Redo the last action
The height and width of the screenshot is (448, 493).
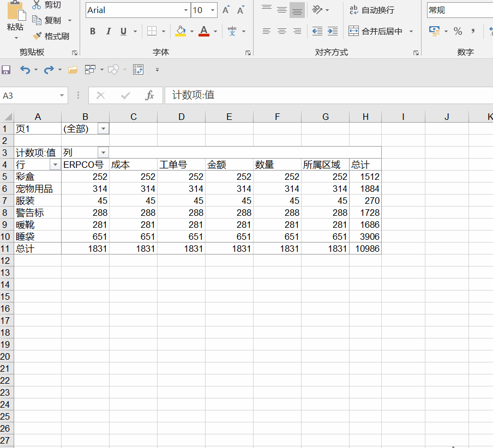point(49,69)
